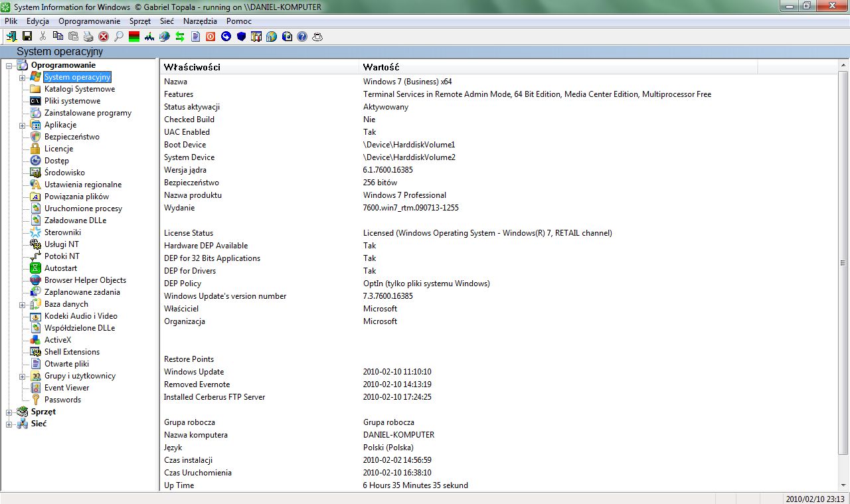The image size is (850, 504).
Task: Open the Print toolbar icon
Action: (x=88, y=37)
